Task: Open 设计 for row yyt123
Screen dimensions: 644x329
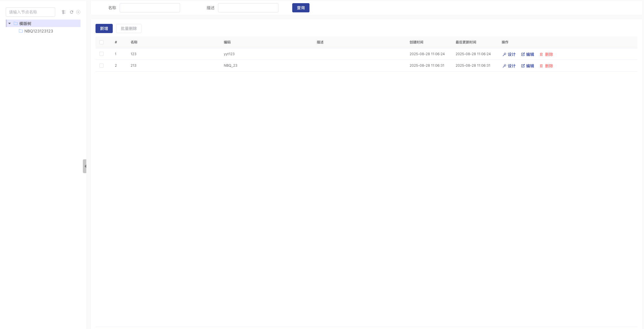Action: (x=509, y=54)
